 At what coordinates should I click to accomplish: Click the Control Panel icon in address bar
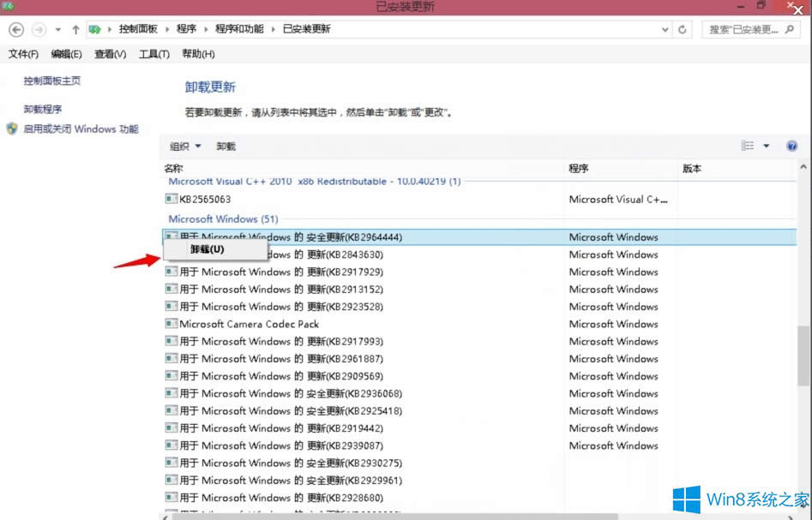[95, 29]
